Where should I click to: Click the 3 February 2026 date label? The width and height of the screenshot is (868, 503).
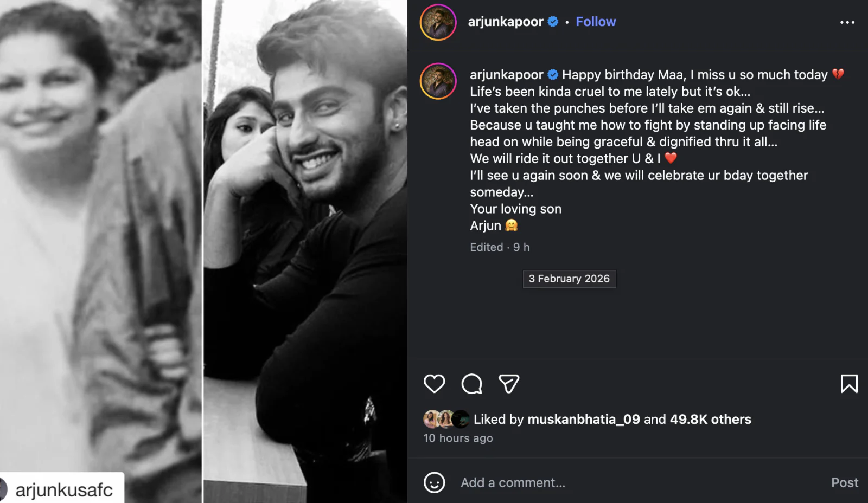pyautogui.click(x=569, y=279)
